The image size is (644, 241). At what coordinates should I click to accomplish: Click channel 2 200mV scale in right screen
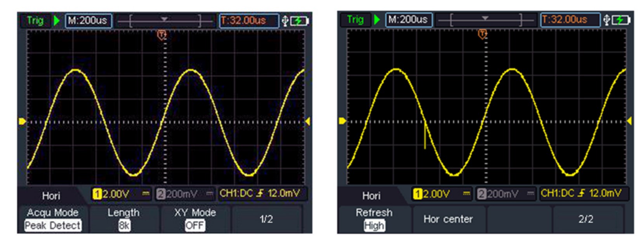click(x=506, y=194)
